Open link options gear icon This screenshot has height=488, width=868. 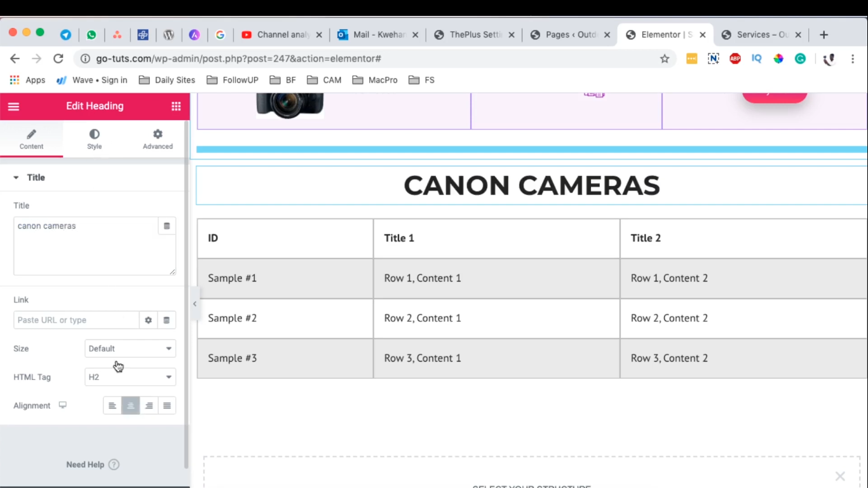click(x=148, y=320)
